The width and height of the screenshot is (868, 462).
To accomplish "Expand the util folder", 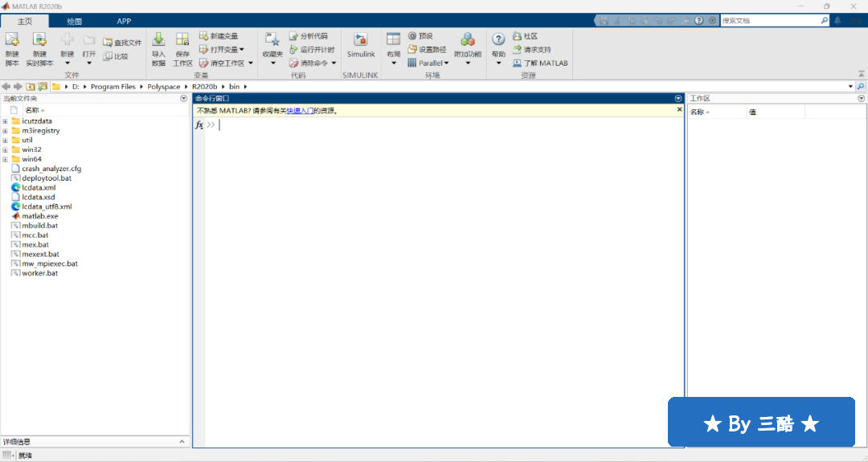I will (x=5, y=140).
